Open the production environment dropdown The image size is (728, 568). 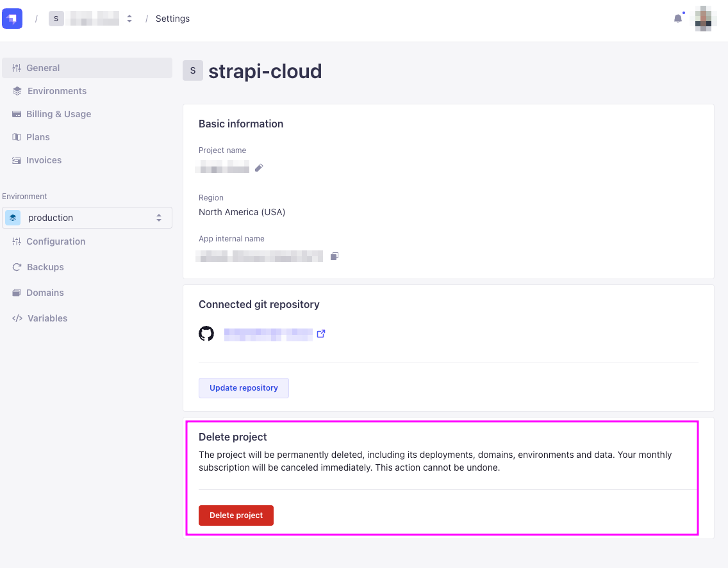87,218
